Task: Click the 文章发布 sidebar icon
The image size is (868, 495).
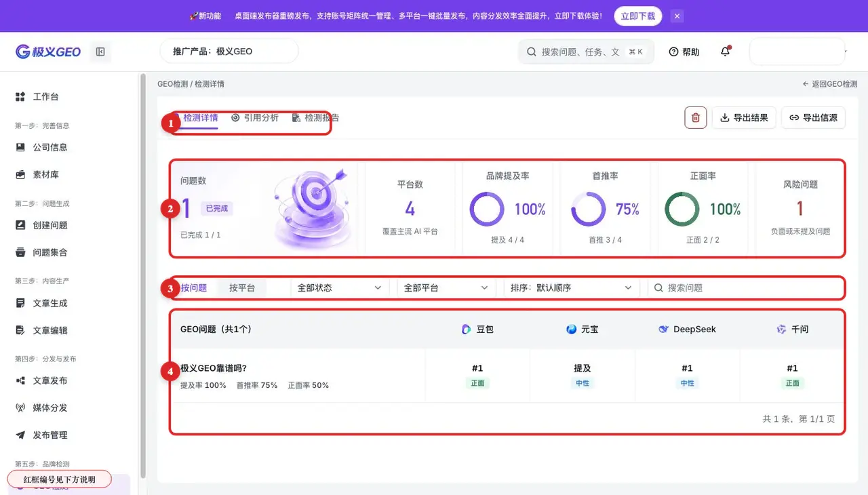Action: [20, 380]
